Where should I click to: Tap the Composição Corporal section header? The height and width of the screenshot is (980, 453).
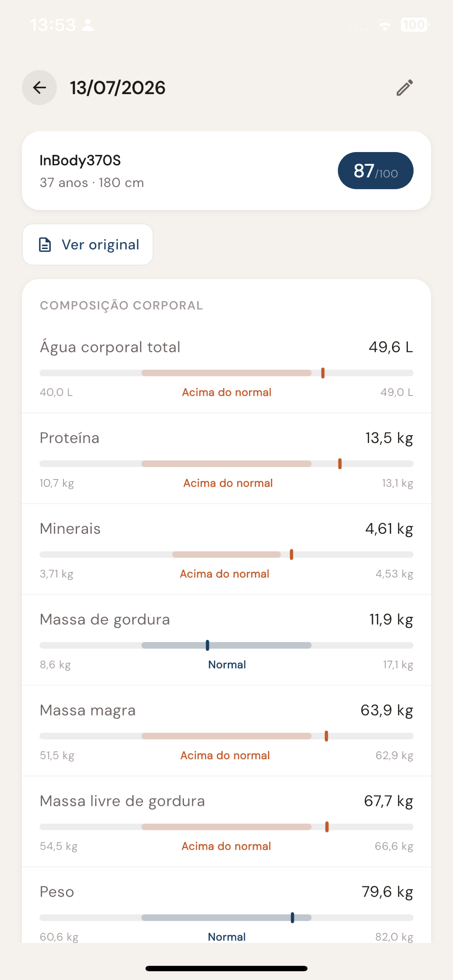[x=121, y=306]
